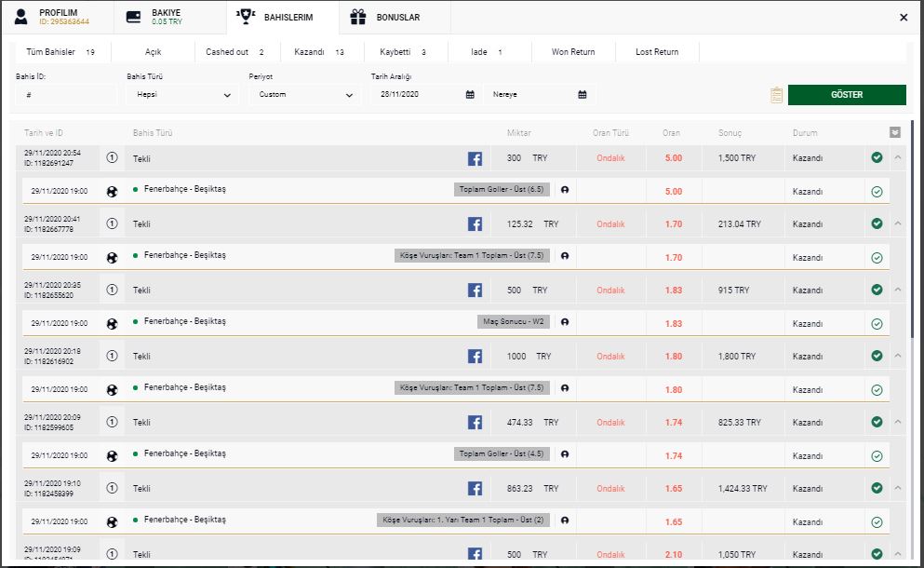Screen dimensions: 924x568
Task: Click the 1,800 TRY result value
Action: [737, 357]
